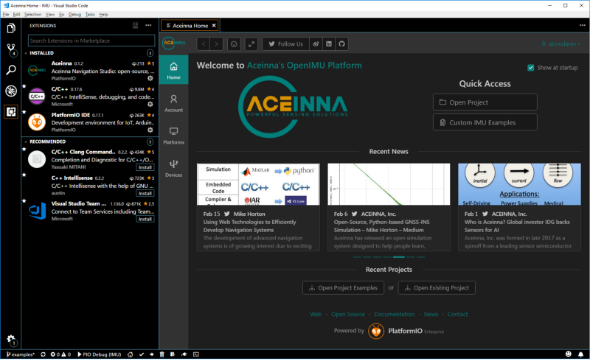
Task: Collapse the RECOMMENDED extensions section
Action: click(x=47, y=141)
